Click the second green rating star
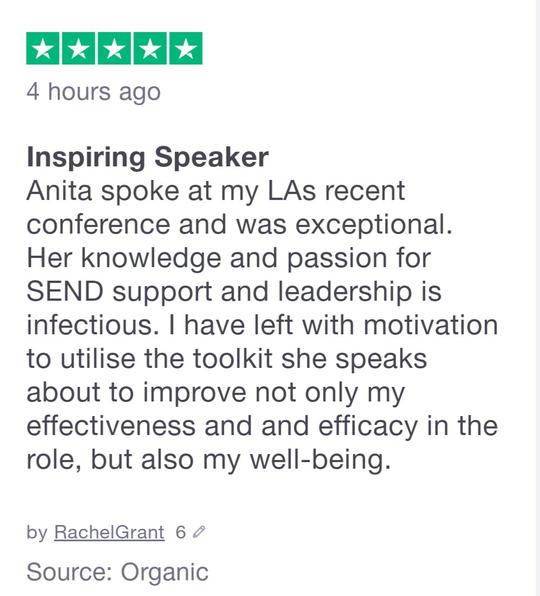This screenshot has height=596, width=540. (78, 48)
